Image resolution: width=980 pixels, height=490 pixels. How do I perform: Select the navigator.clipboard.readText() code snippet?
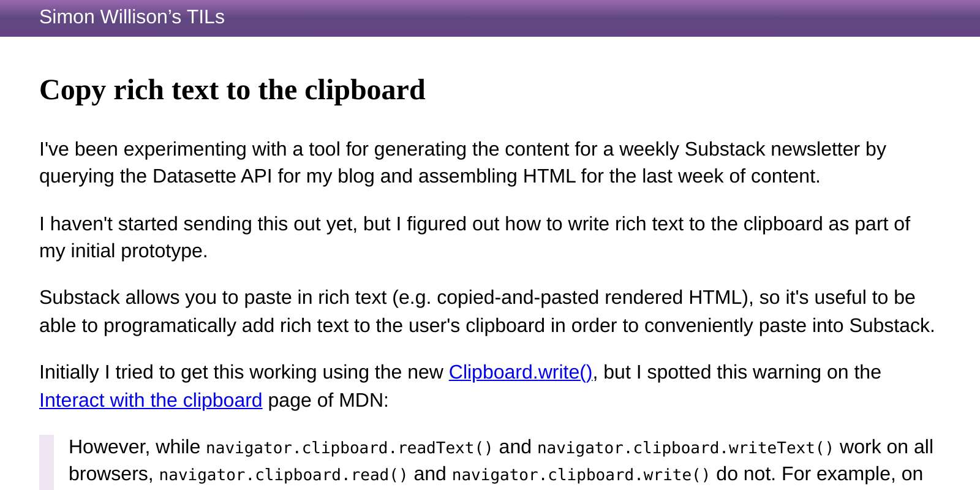tap(350, 448)
